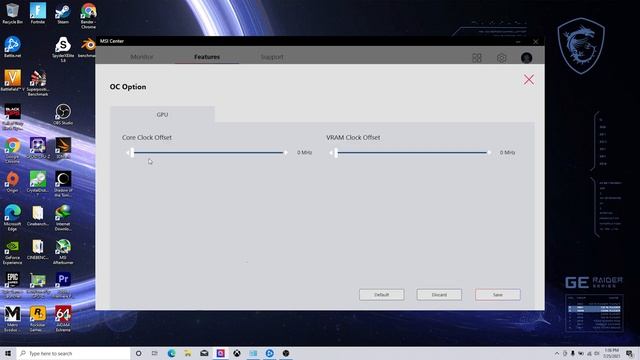
Task: Click the GeForce Experience desktop icon
Action: coord(12,251)
